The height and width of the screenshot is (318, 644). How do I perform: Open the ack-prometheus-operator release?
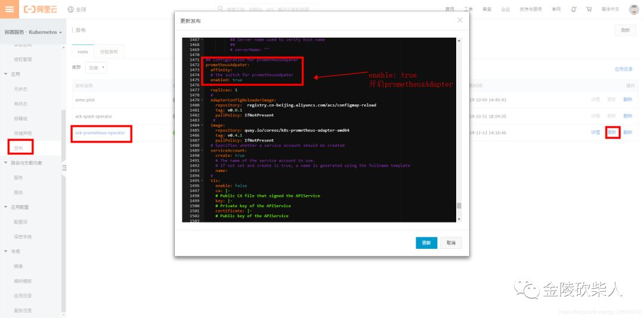[100, 132]
